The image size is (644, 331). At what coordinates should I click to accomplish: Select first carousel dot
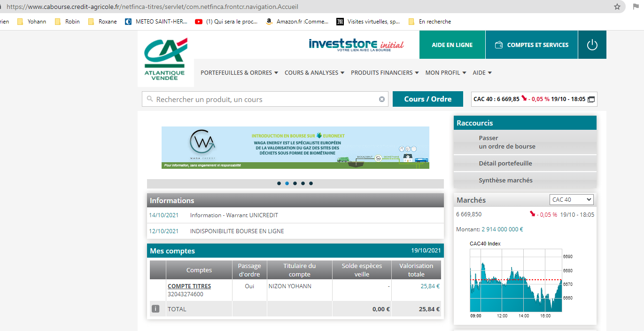pos(279,183)
